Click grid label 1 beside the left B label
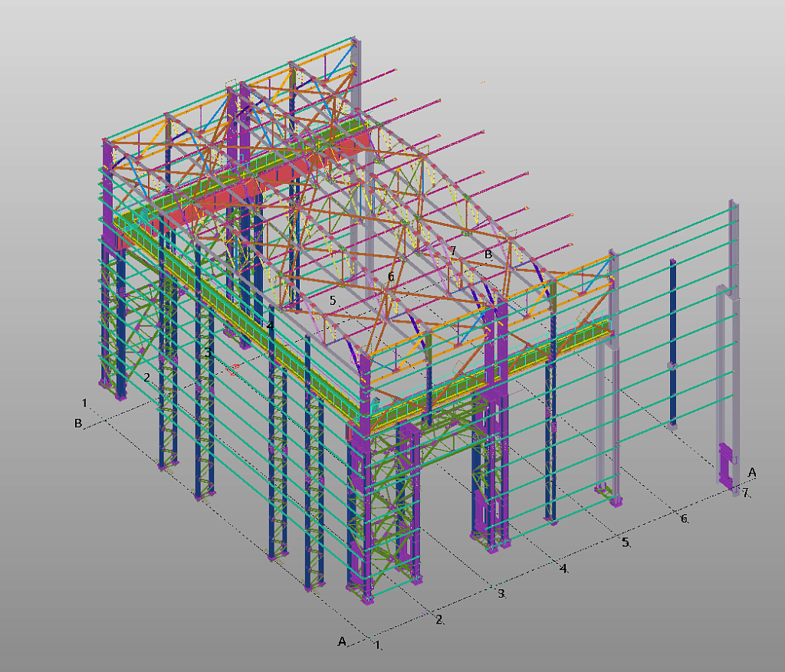The height and width of the screenshot is (672, 785). (x=85, y=402)
